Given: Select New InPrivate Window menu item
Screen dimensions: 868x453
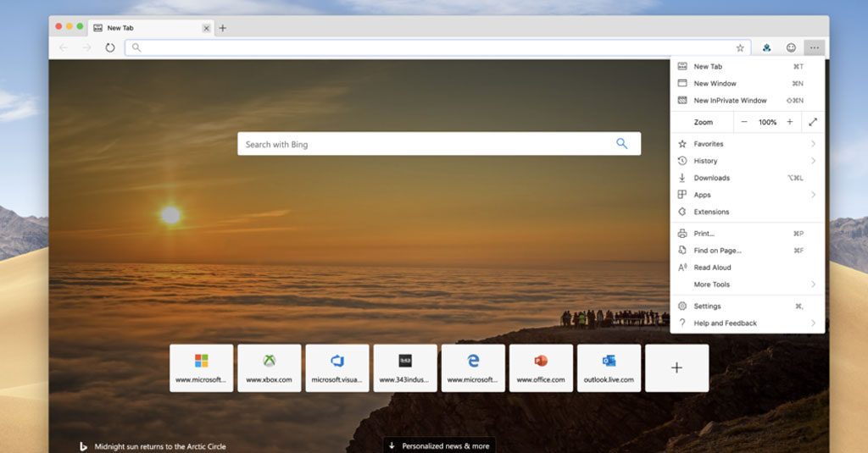Looking at the screenshot, I should 748,100.
